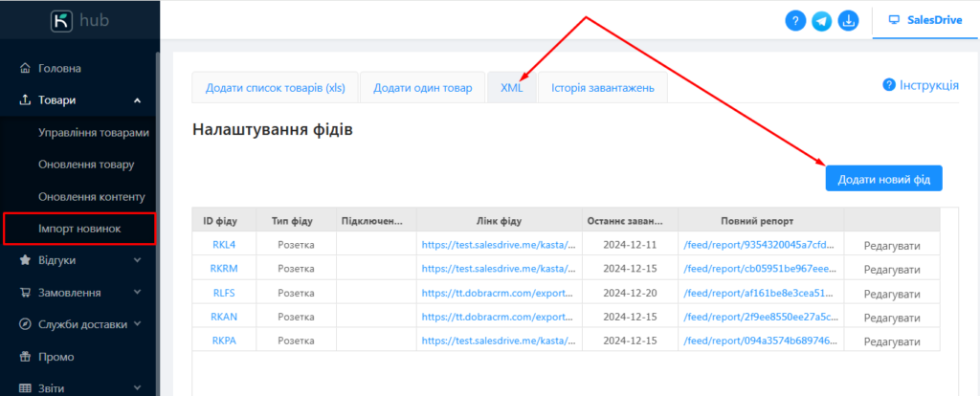Open the Telegram icon in header

pyautogui.click(x=821, y=21)
